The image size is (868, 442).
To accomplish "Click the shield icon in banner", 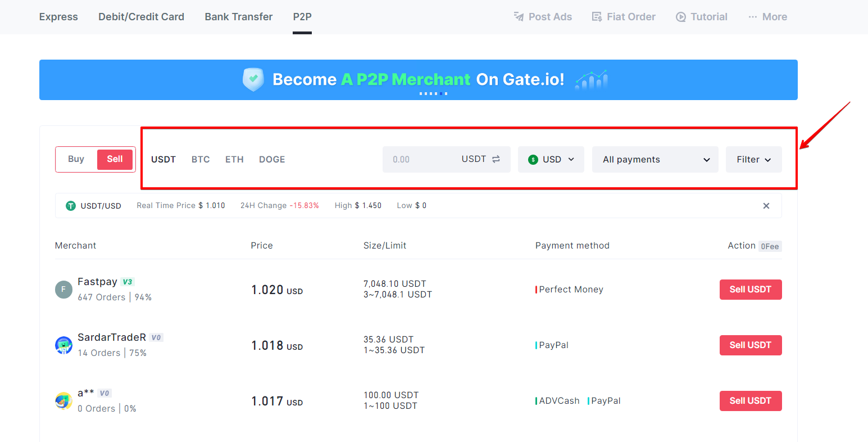I will [x=253, y=79].
